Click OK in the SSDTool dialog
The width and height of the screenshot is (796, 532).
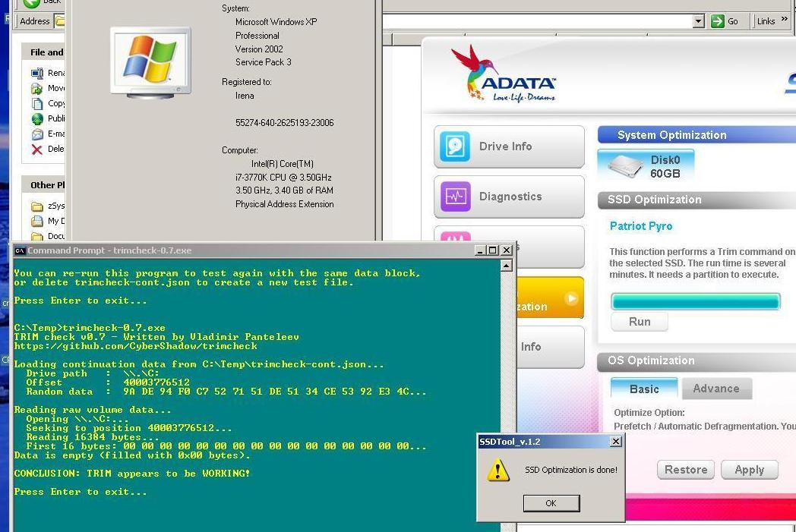(551, 503)
